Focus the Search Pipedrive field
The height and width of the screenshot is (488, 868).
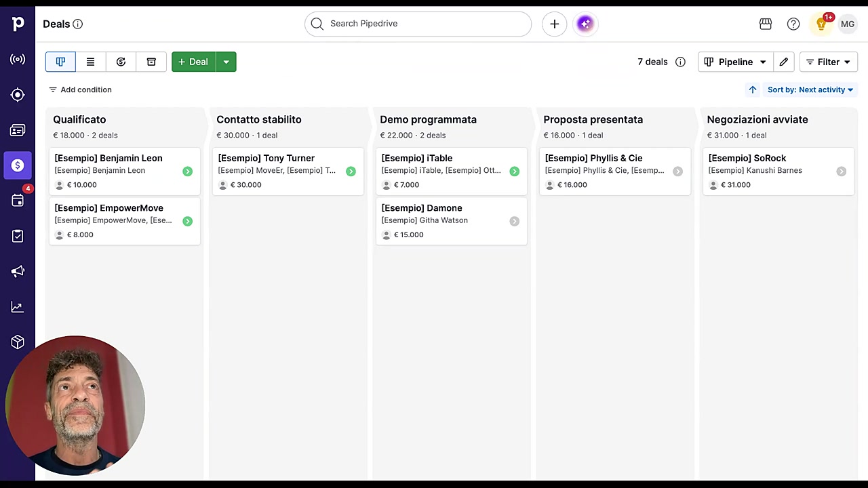click(x=418, y=24)
